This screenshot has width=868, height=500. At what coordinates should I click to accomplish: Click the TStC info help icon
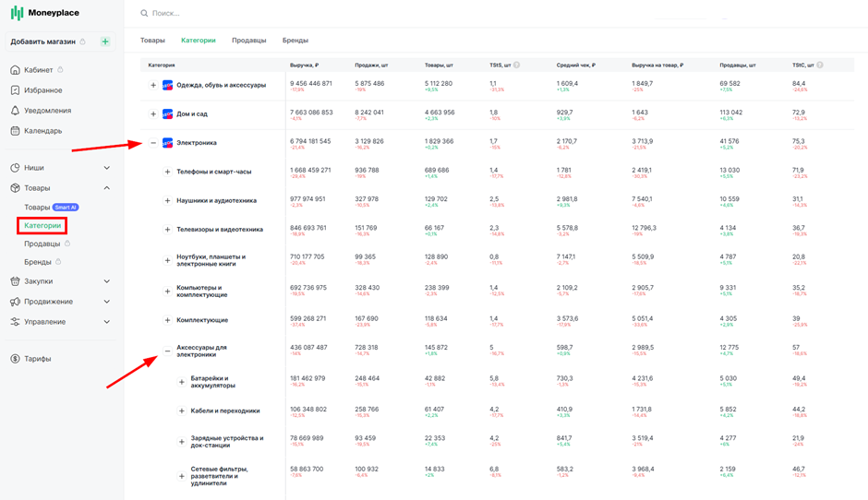click(x=820, y=65)
